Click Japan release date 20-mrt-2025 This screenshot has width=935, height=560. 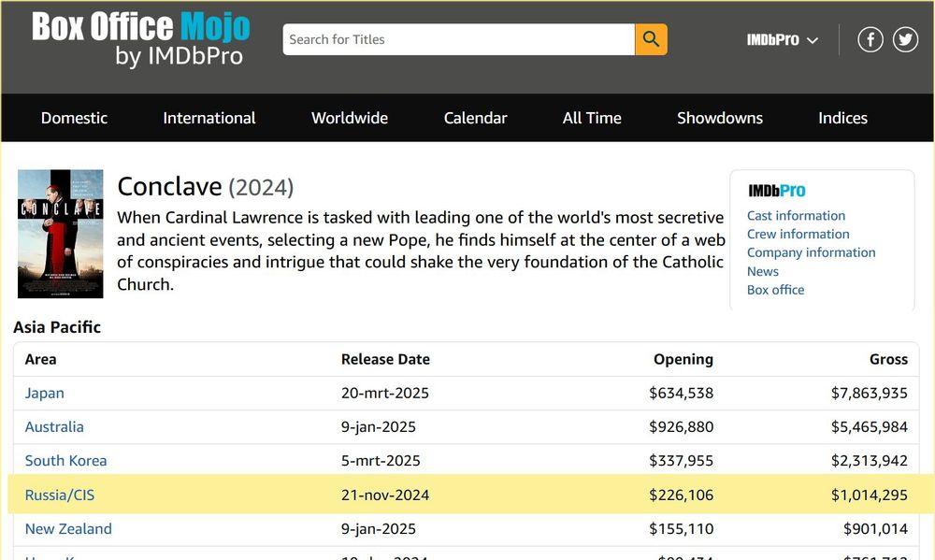(384, 393)
